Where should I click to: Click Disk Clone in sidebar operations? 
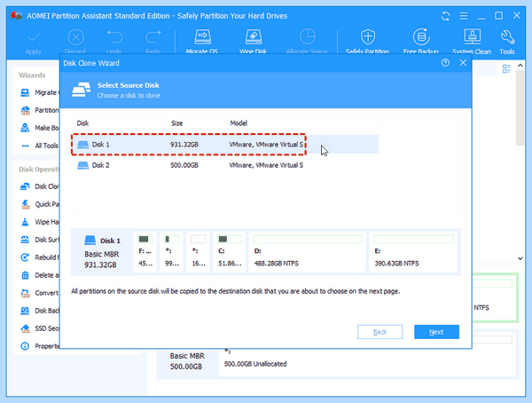[x=39, y=186]
